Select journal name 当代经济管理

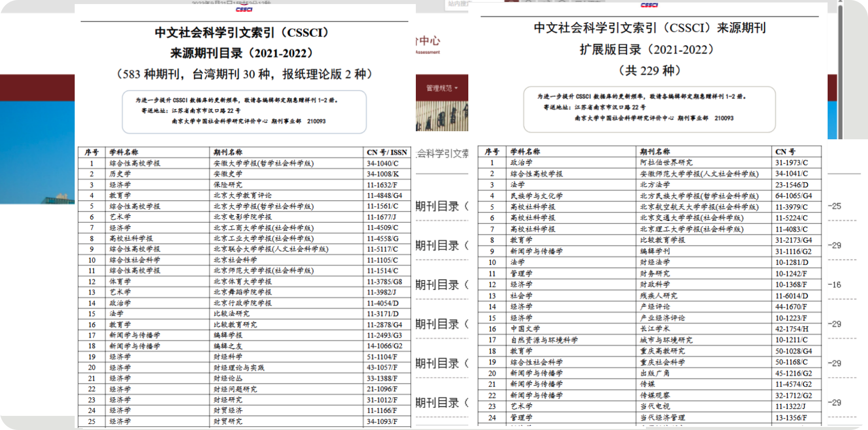pyautogui.click(x=663, y=418)
